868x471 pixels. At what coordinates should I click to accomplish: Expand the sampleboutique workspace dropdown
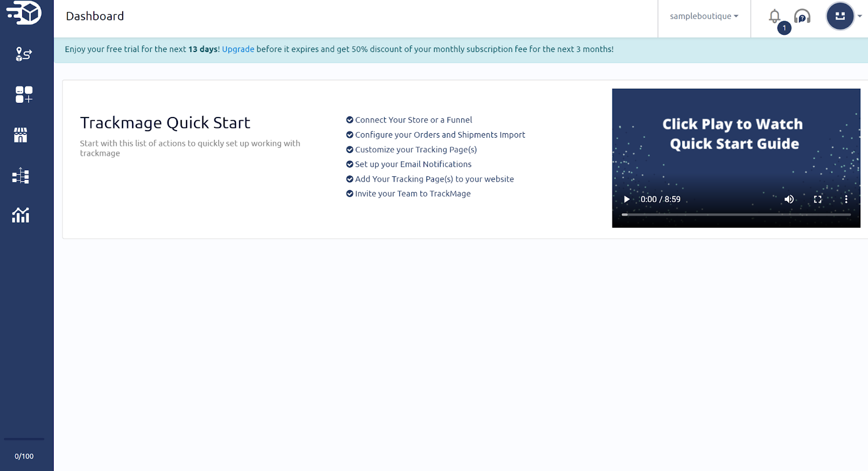[704, 16]
